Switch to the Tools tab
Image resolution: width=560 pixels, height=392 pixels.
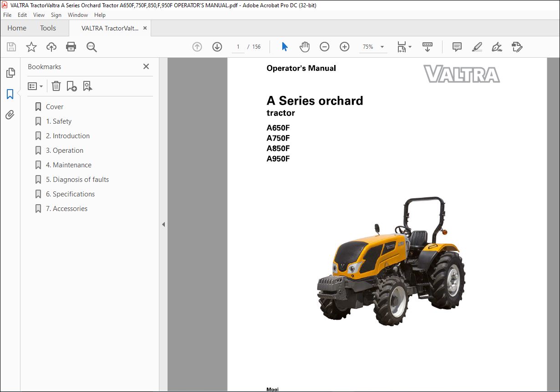click(x=48, y=28)
